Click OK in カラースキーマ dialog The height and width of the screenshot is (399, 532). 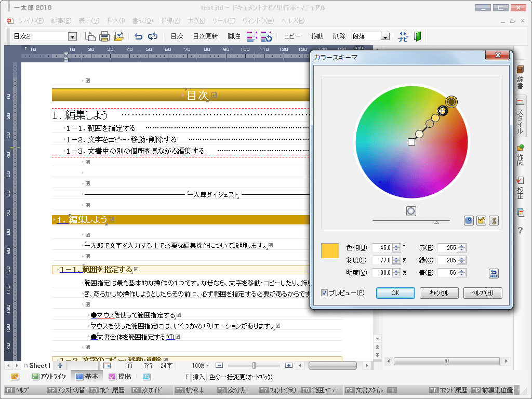pos(395,293)
